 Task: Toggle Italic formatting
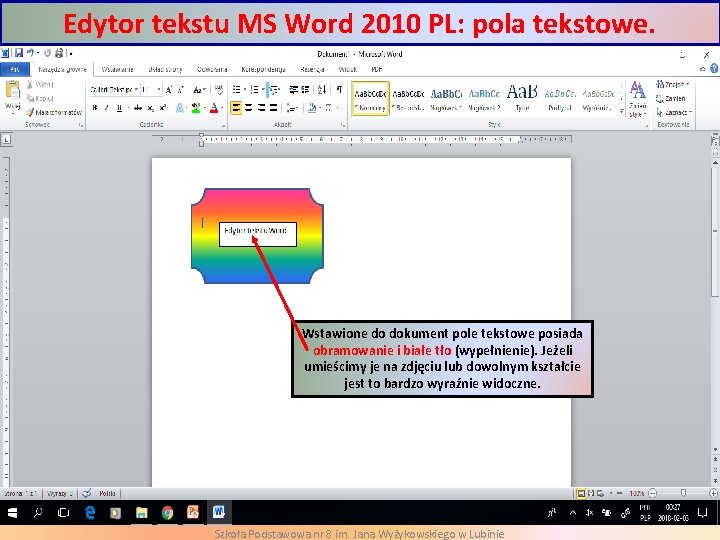pos(107,108)
